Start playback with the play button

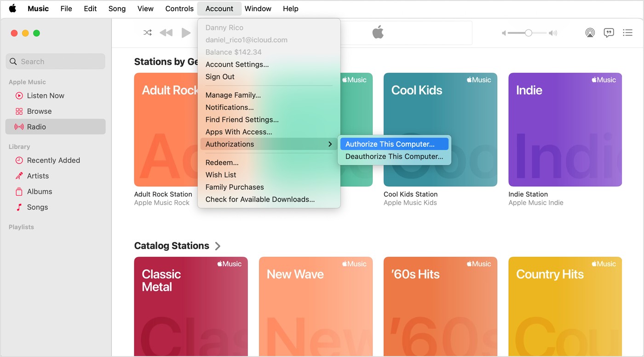pos(186,33)
